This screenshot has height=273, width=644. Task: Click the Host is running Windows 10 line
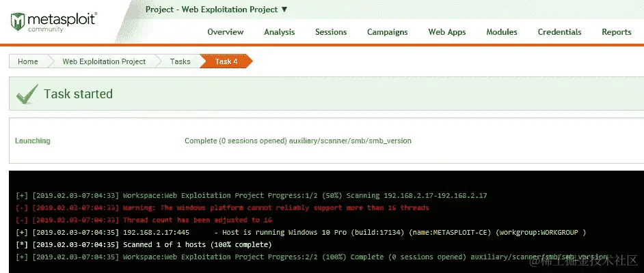301,233
